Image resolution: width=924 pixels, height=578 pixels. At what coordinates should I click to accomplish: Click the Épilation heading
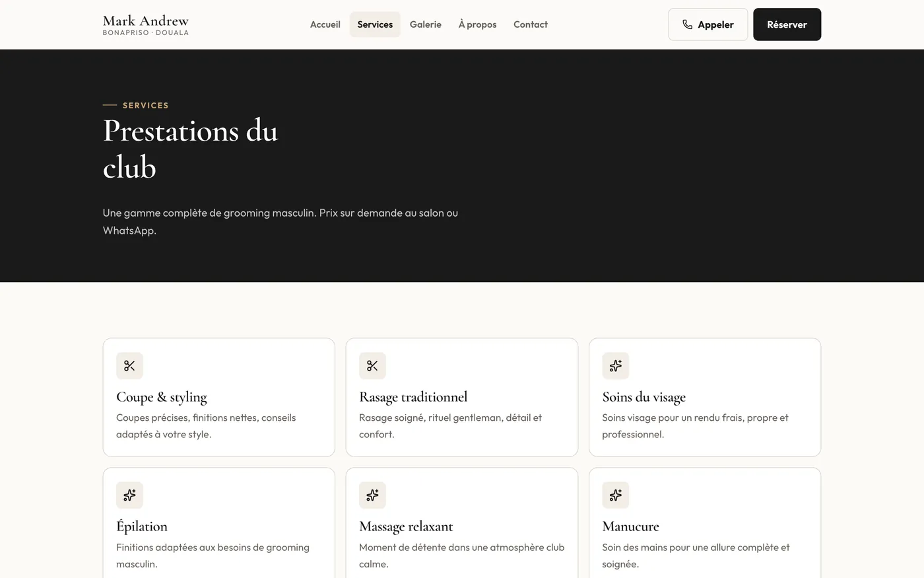click(142, 526)
